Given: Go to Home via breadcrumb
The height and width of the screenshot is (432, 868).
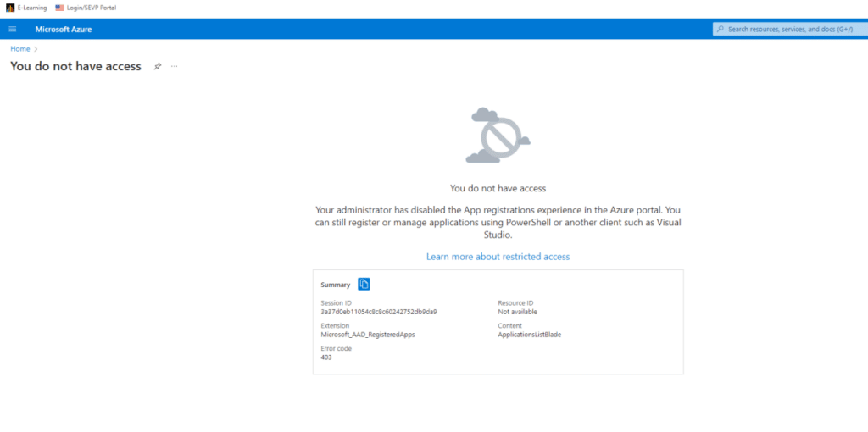Looking at the screenshot, I should pyautogui.click(x=19, y=49).
